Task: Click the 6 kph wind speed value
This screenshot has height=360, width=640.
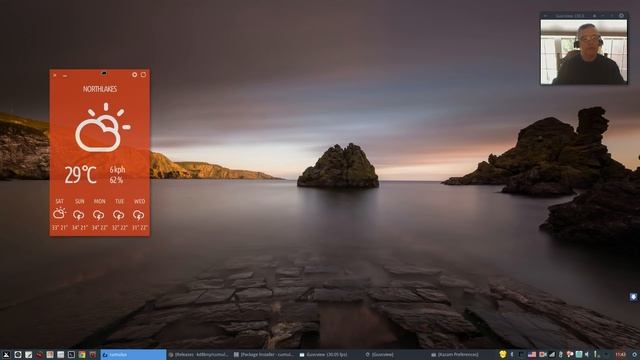Action: click(x=117, y=169)
